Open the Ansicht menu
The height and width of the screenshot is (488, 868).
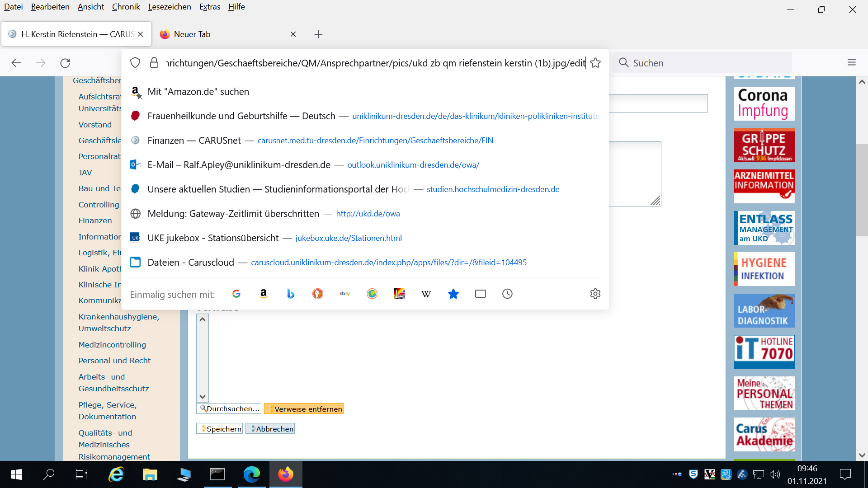(91, 7)
